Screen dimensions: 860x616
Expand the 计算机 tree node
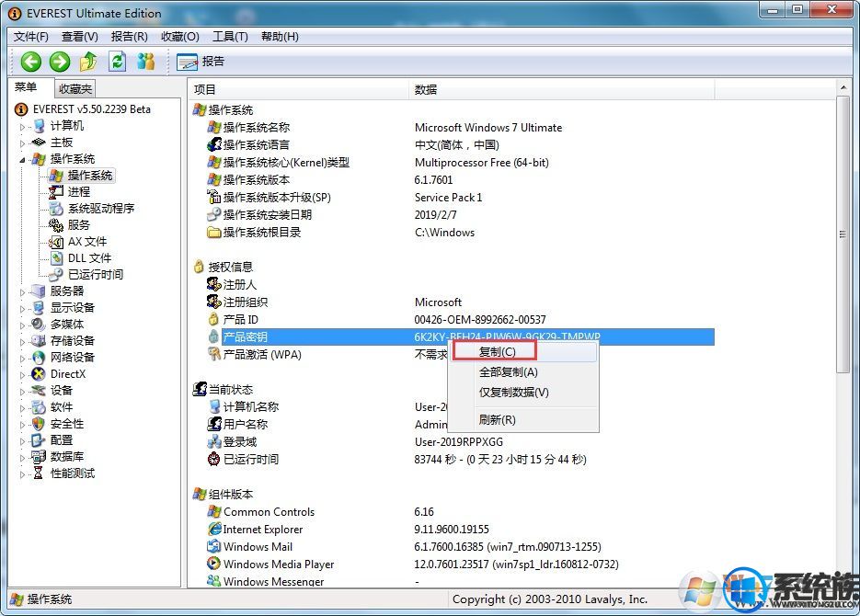pyautogui.click(x=22, y=127)
